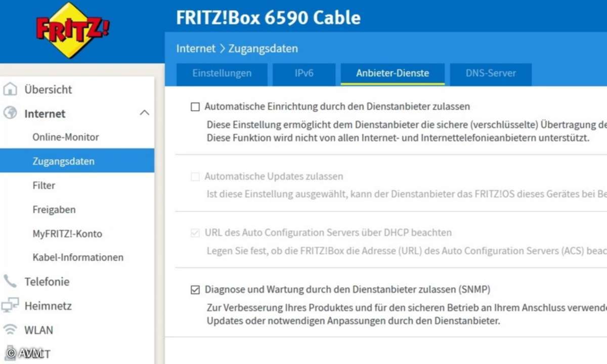Click the Internet breadcrumb link
The height and width of the screenshot is (364, 607).
click(x=196, y=49)
